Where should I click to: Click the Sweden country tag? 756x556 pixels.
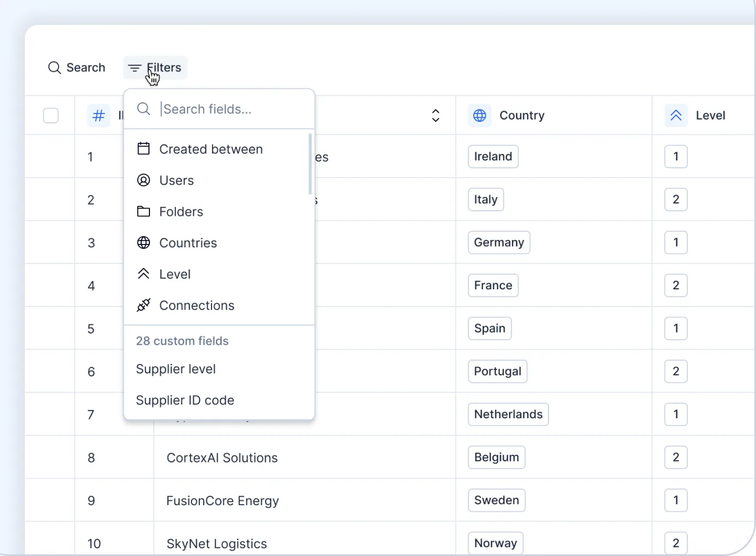496,500
